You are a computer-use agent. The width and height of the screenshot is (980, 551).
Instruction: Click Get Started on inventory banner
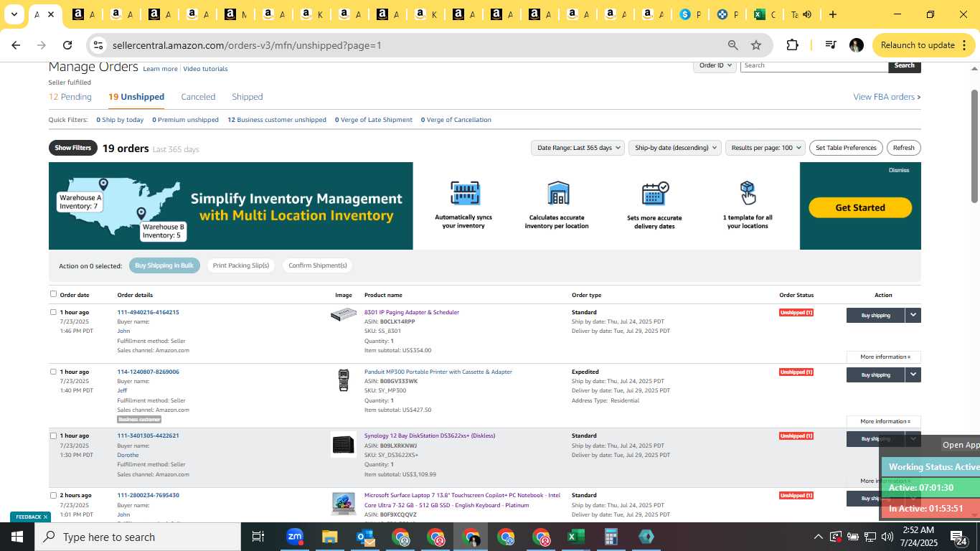pos(860,207)
